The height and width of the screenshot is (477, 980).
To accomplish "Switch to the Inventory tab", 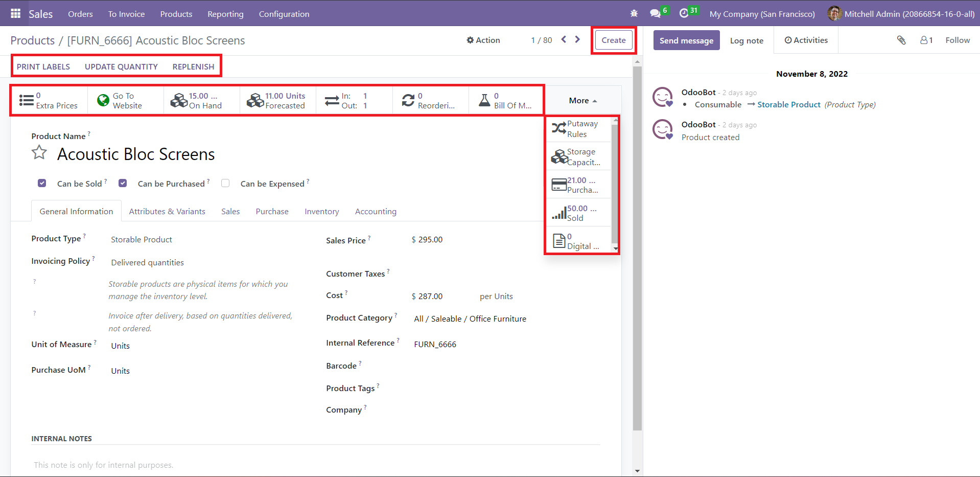I will coord(322,211).
